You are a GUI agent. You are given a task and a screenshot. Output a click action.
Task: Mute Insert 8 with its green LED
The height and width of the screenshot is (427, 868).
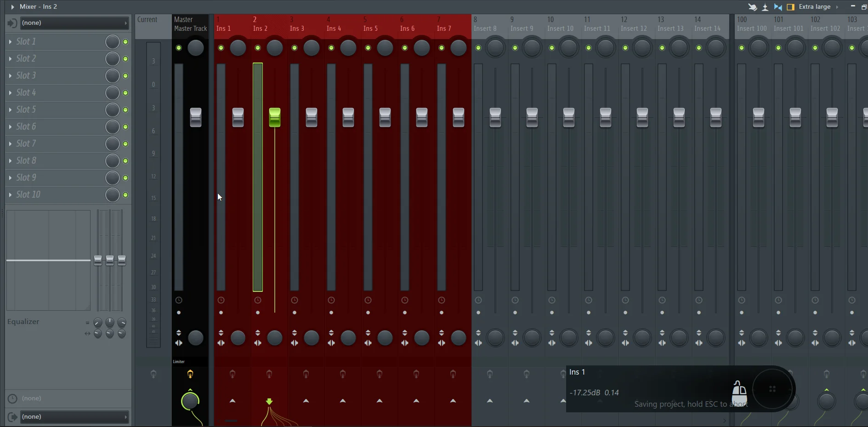pos(478,48)
